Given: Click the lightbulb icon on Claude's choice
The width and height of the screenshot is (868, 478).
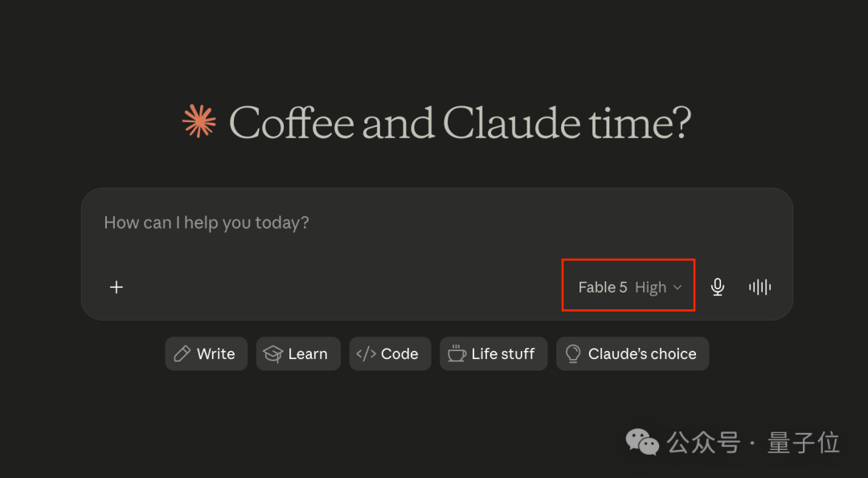Looking at the screenshot, I should pos(573,353).
